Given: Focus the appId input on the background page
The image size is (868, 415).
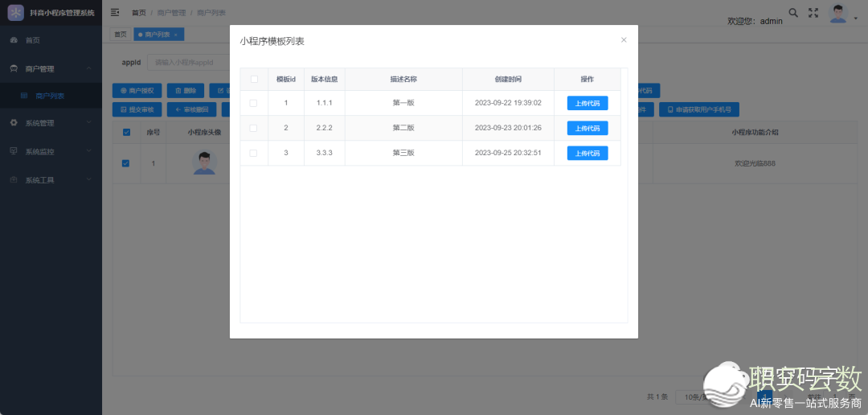Looking at the screenshot, I should click(x=188, y=62).
